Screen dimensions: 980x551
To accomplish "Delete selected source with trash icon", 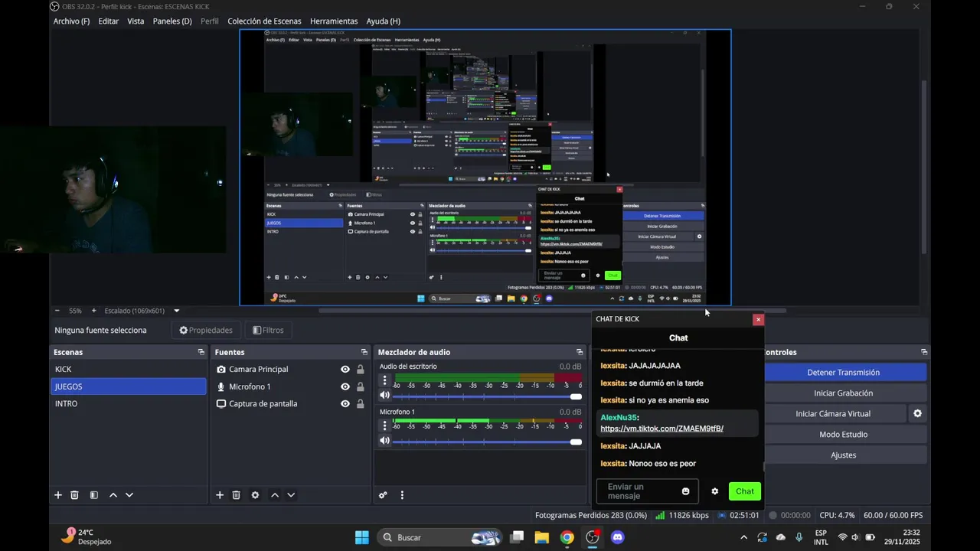I will (x=236, y=495).
